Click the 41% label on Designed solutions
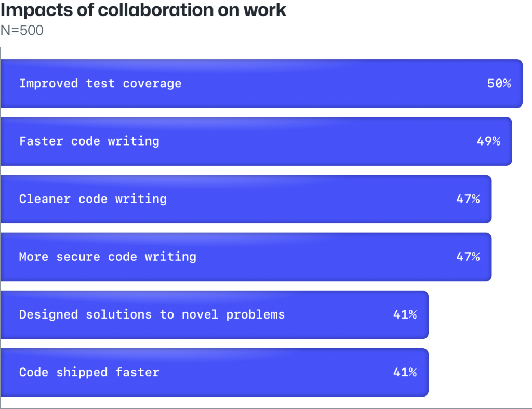The height and width of the screenshot is (409, 532). [x=405, y=314]
